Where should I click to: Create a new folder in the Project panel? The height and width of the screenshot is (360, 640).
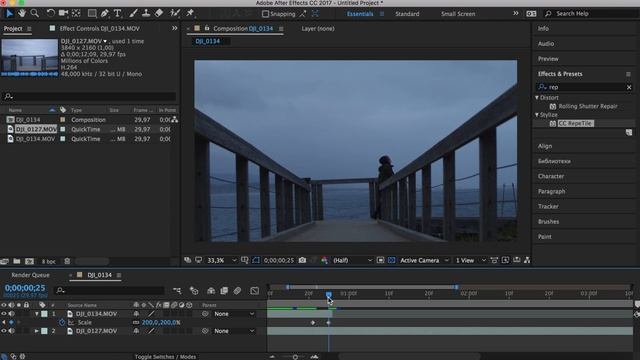(x=17, y=261)
